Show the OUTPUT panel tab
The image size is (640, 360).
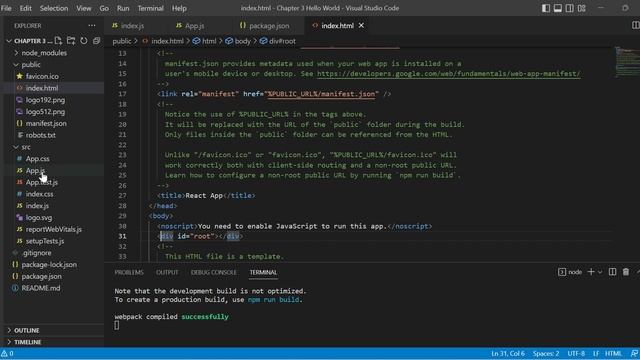click(x=167, y=272)
